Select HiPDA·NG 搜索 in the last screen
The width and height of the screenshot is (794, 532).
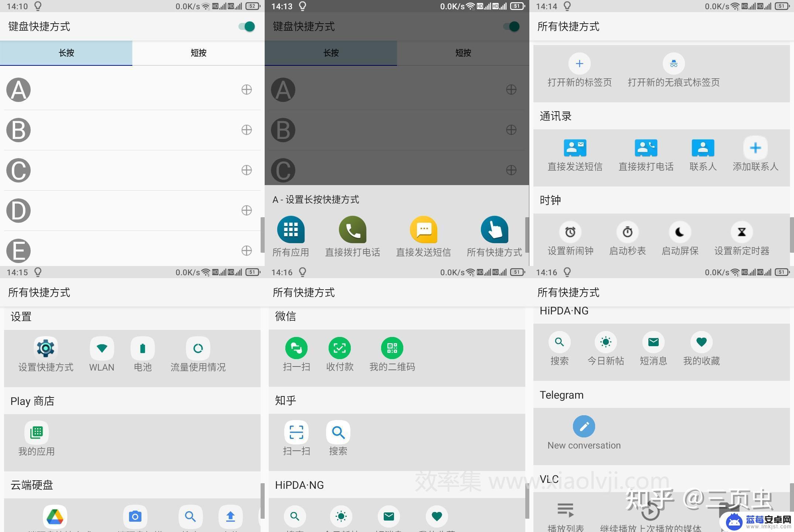pyautogui.click(x=560, y=349)
